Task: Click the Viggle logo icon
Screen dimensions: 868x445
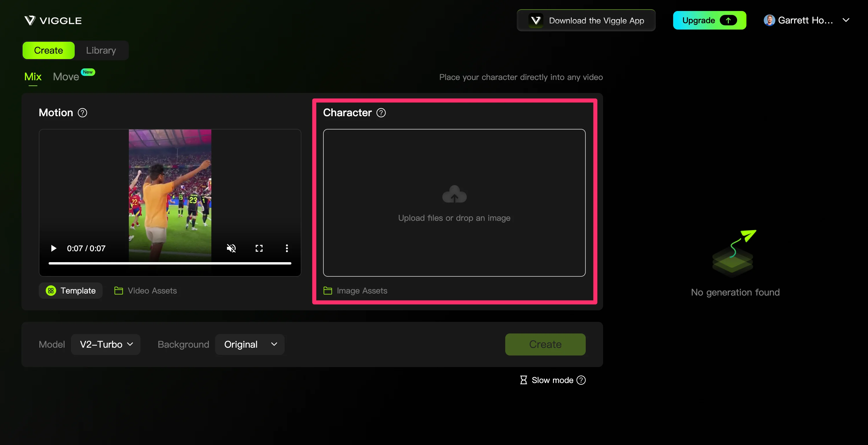Action: coord(30,21)
